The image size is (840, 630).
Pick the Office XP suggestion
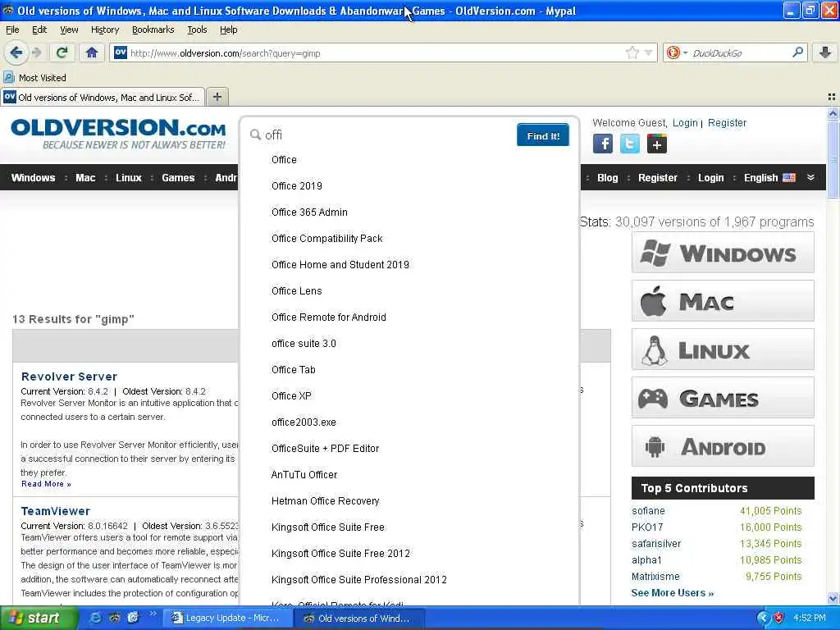[291, 396]
